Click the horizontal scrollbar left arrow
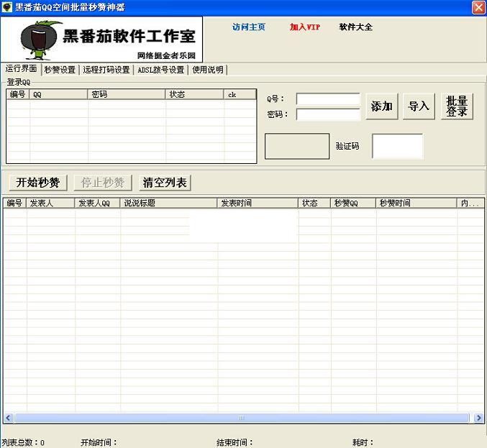 (x=9, y=418)
